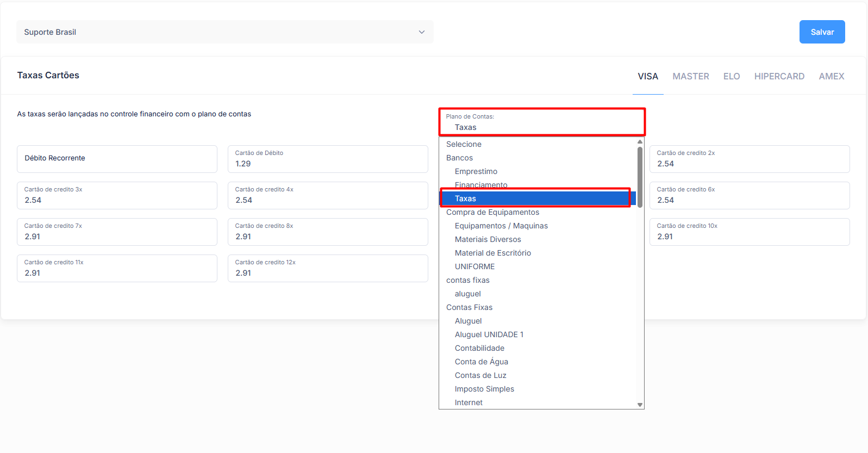
Task: Select capitalized Contas Fixas entry
Action: click(538, 307)
